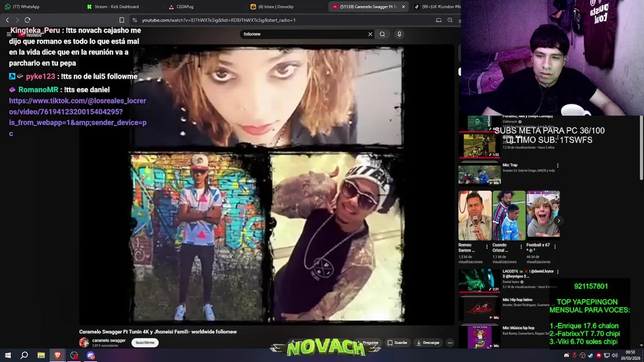
Task: Click the video title 'Caramelo Swagger Ft Tunin 4K'
Action: pyautogui.click(x=158, y=332)
